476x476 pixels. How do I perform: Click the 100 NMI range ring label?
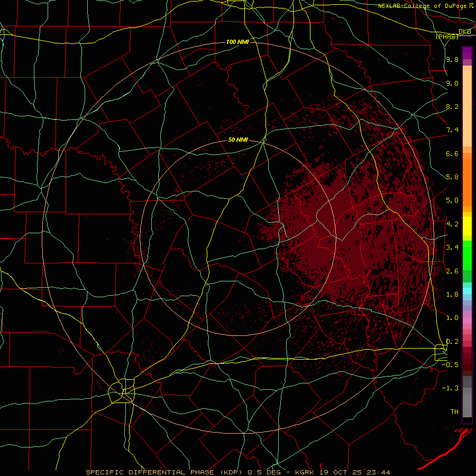pos(237,42)
